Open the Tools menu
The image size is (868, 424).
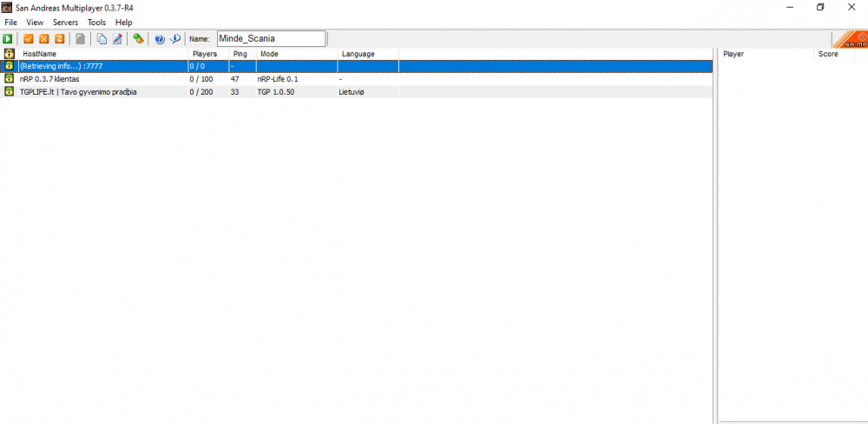96,22
